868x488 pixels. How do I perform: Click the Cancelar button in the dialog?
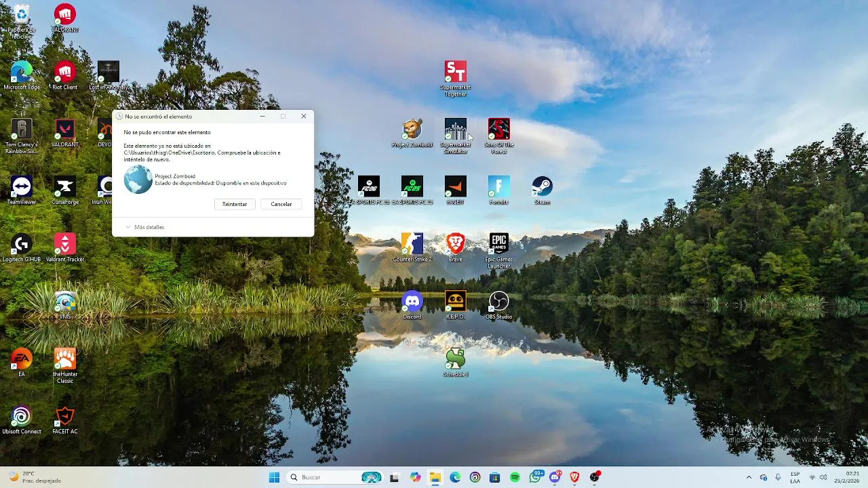click(281, 204)
